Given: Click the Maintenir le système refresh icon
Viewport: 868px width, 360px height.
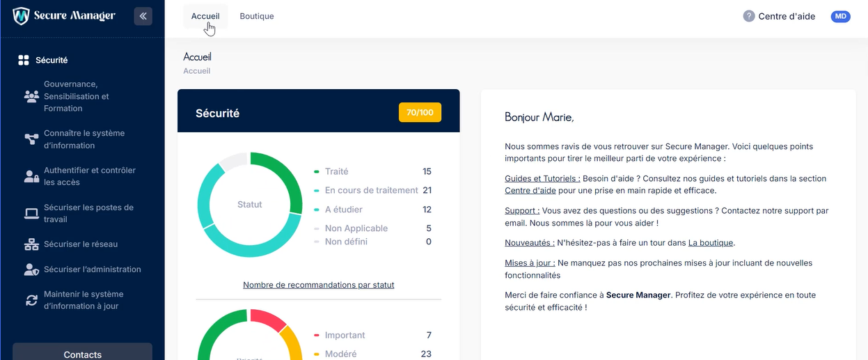Looking at the screenshot, I should coord(31,300).
